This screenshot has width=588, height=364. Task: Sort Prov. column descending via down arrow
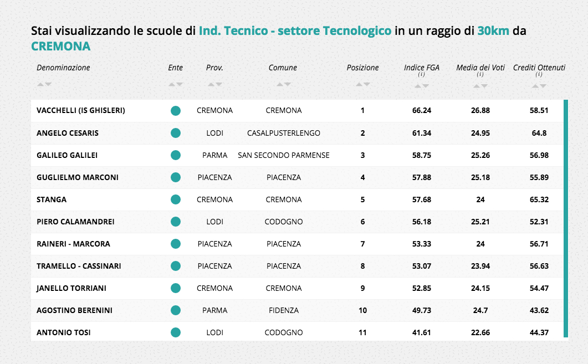219,84
